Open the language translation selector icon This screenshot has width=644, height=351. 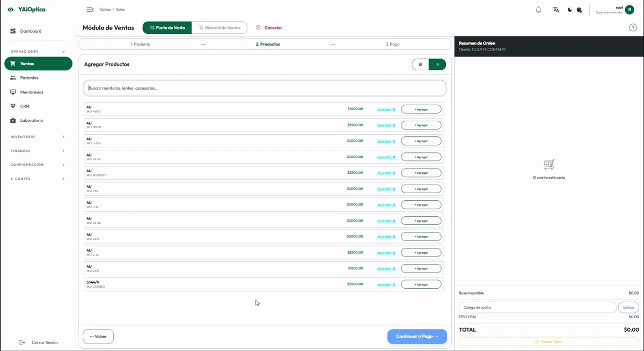(x=556, y=10)
